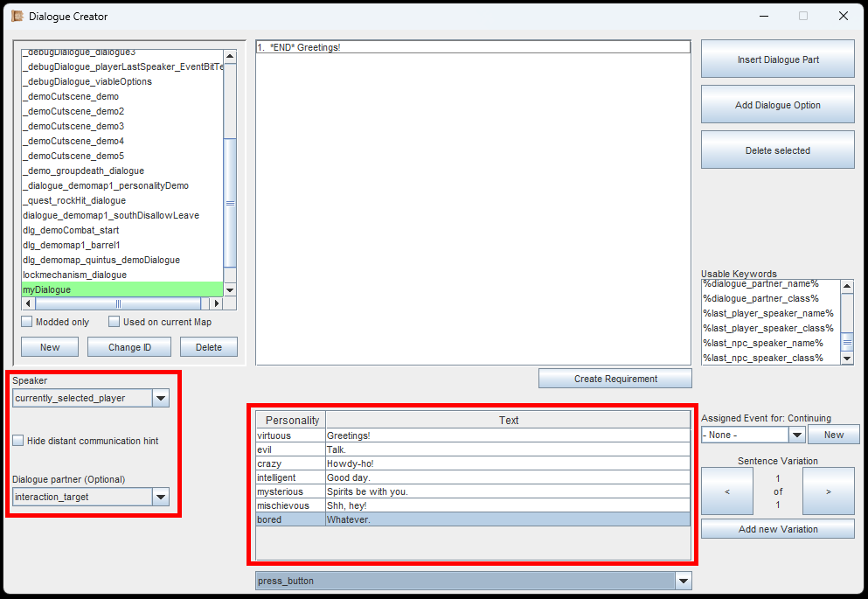Toggle Used on current Map checkbox
Viewport: 868px width, 599px height.
coord(115,322)
